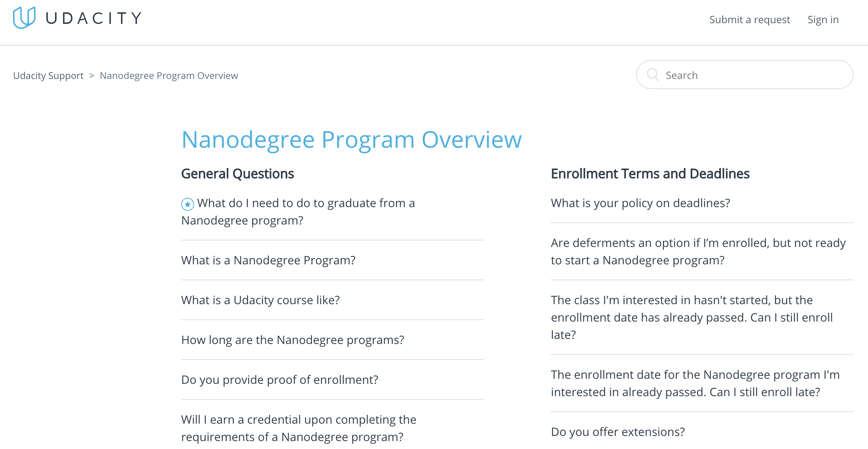Open "What is a Nanodegree Program?" article
868x449 pixels.
click(268, 260)
